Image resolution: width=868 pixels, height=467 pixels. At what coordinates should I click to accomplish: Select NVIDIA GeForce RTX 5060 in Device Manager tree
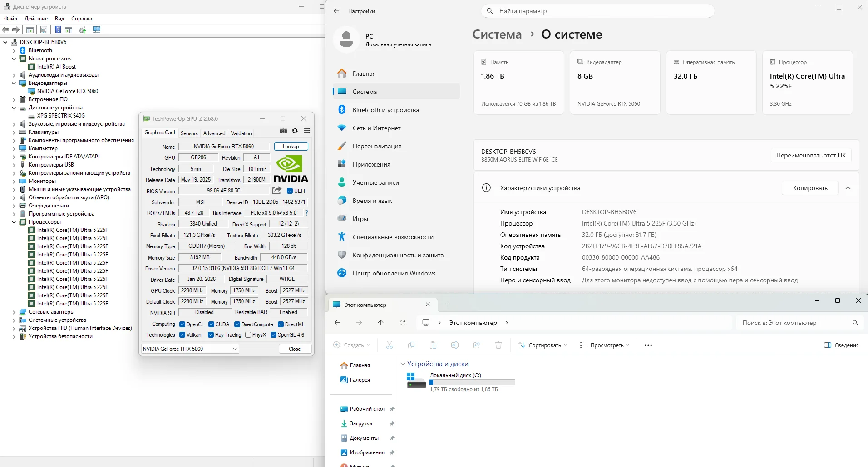point(68,91)
